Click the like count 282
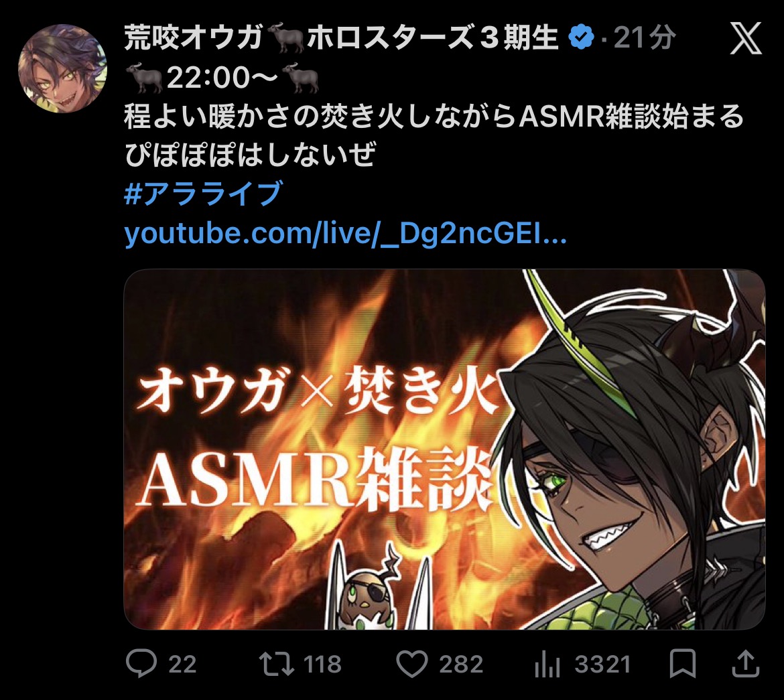The width and height of the screenshot is (784, 700). point(461,664)
